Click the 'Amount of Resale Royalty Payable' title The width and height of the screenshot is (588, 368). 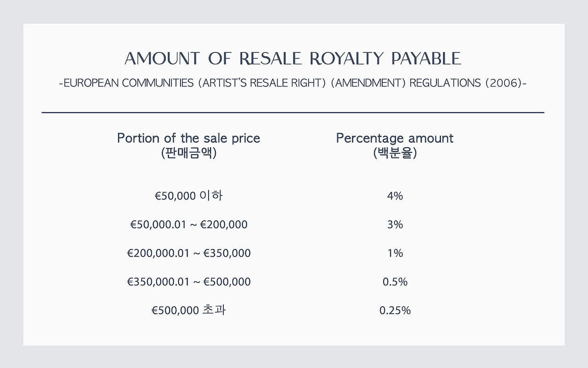293,58
